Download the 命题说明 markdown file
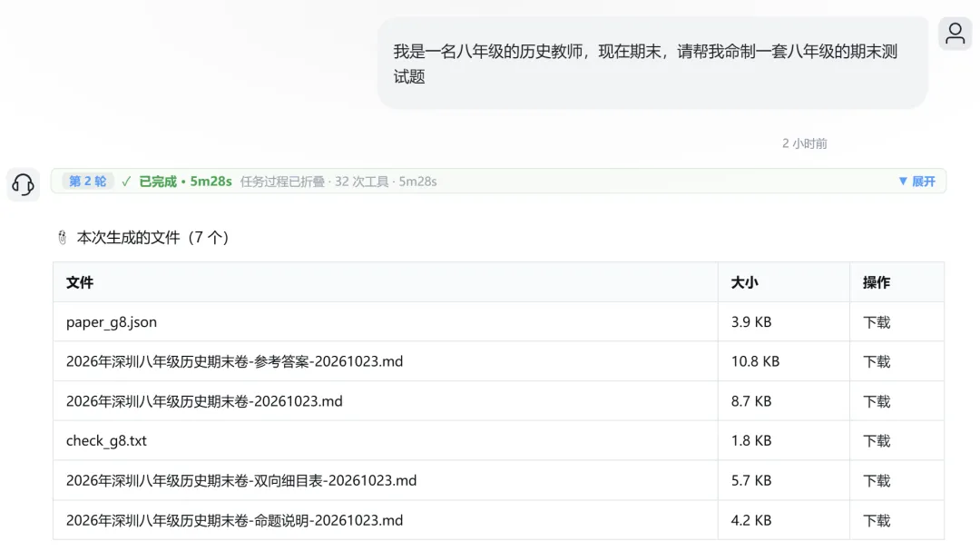 click(877, 520)
